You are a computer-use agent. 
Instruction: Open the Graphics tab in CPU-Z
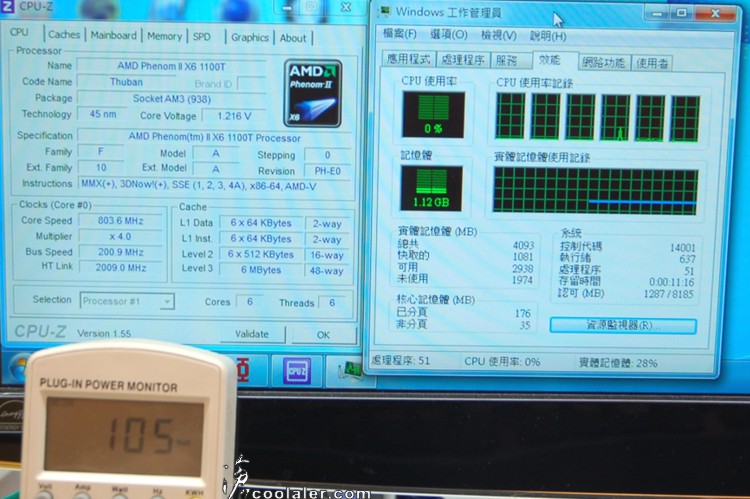coord(250,37)
